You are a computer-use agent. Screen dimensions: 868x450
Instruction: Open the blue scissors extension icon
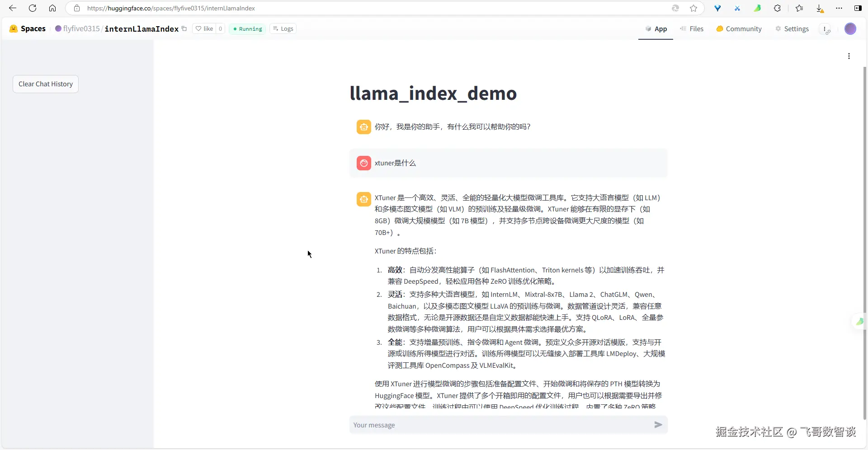tap(737, 8)
